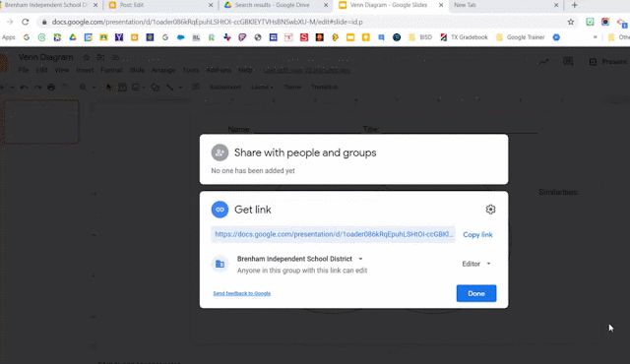630x364 pixels.
Task: Click the blue Done button
Action: point(476,293)
